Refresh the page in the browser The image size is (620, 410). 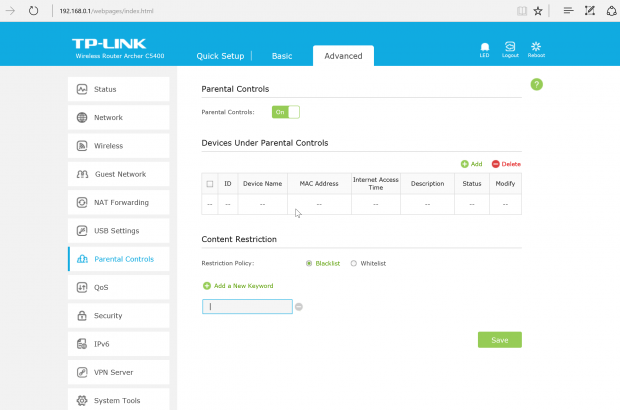(33, 10)
